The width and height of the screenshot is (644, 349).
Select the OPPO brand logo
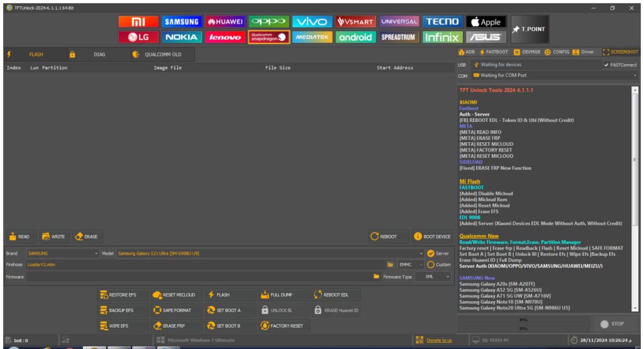point(269,22)
